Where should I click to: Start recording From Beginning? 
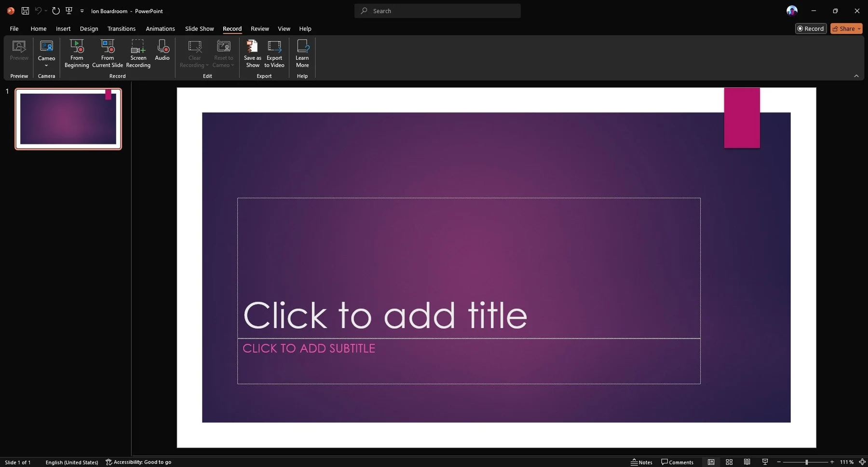click(77, 54)
